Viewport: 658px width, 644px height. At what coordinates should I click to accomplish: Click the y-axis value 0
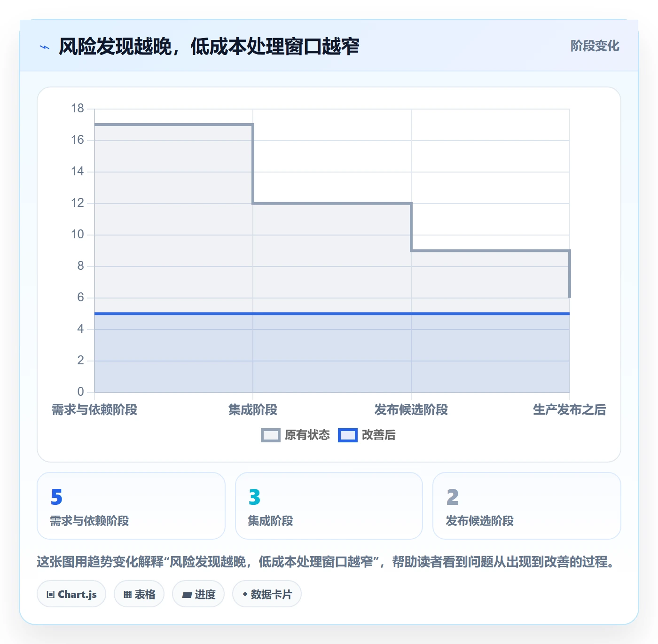[81, 392]
